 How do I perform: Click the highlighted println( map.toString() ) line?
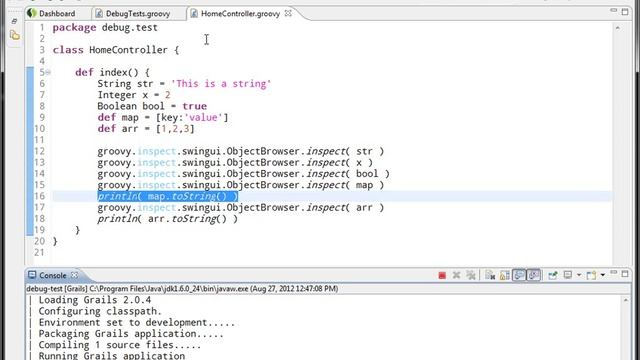pyautogui.click(x=168, y=196)
